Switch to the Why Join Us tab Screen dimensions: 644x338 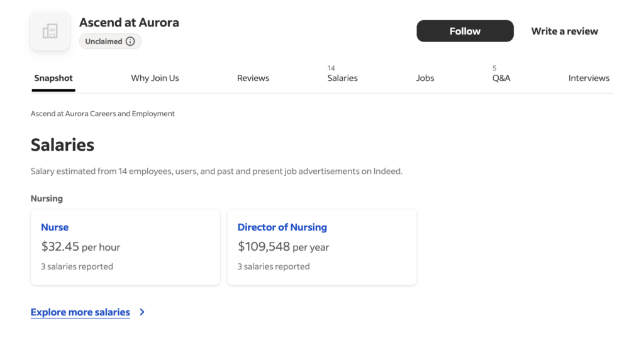[x=155, y=78]
